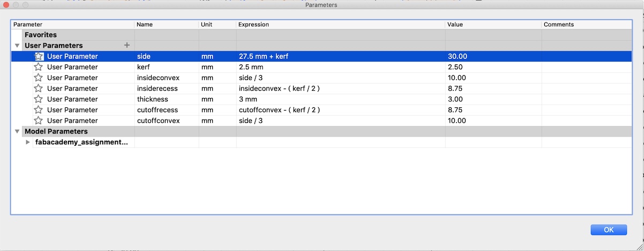Screen dimensions: 644x251
Task: Star the cutoffrecess parameter
Action: pyautogui.click(x=39, y=110)
